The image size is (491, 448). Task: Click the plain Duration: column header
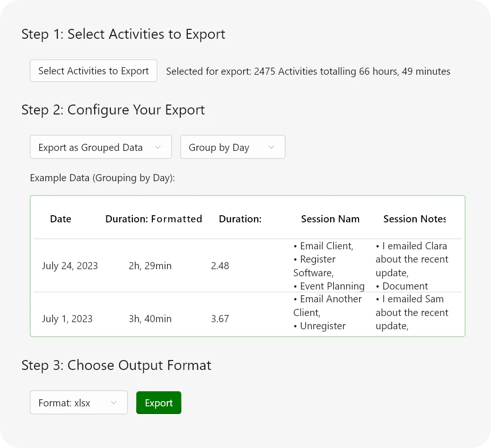240,219
